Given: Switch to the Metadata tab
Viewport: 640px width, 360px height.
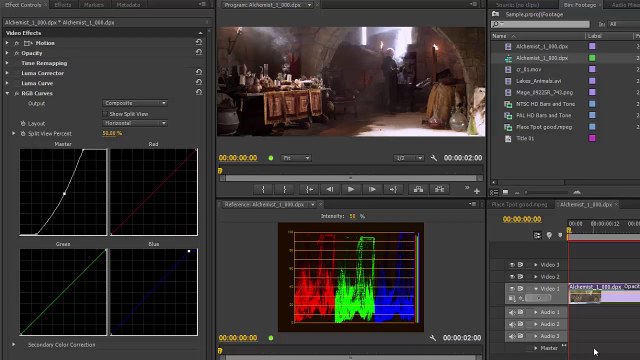Looking at the screenshot, I should tap(128, 5).
